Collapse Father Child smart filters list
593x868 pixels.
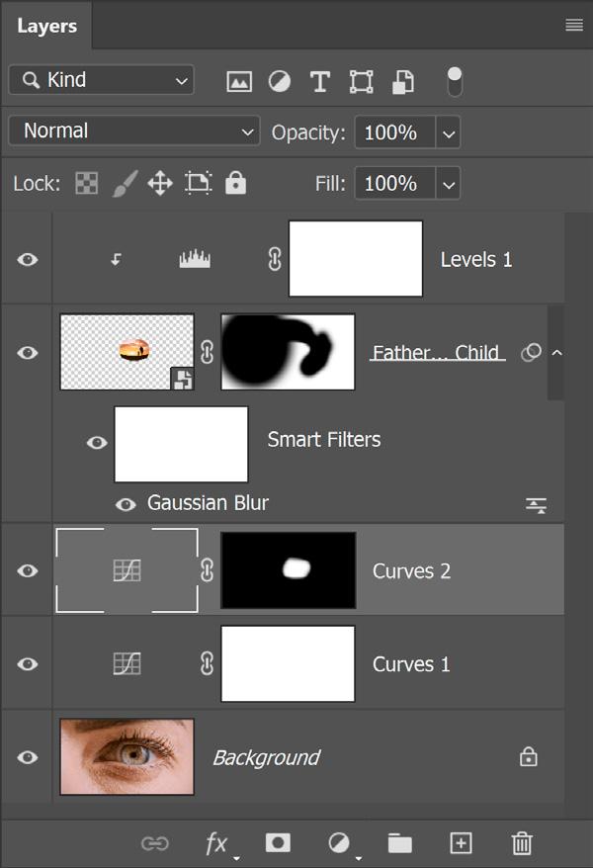coord(557,353)
